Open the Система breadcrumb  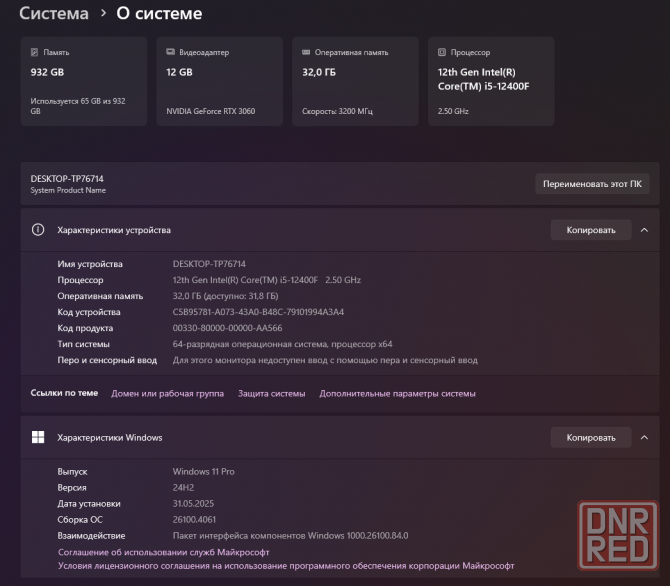point(54,14)
